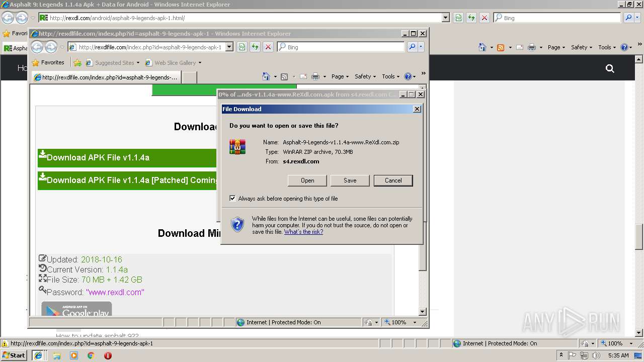Click Back button in main Asphalt 9 window
Viewport: 644px width, 362px height.
coord(8,18)
